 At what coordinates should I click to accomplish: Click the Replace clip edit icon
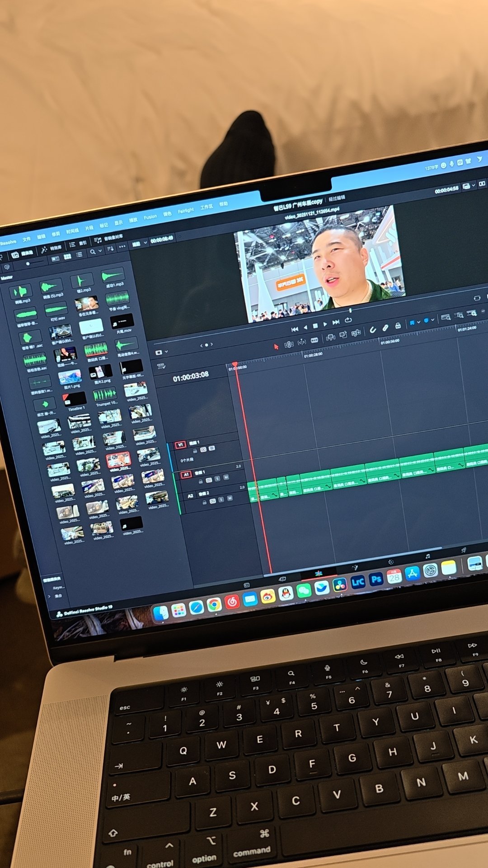pos(356,333)
